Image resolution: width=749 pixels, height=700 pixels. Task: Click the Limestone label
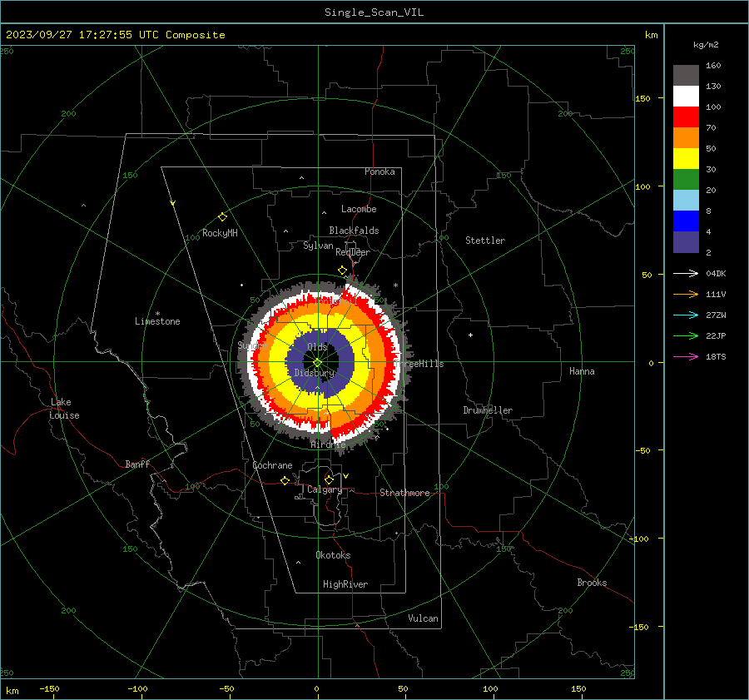[x=157, y=321]
